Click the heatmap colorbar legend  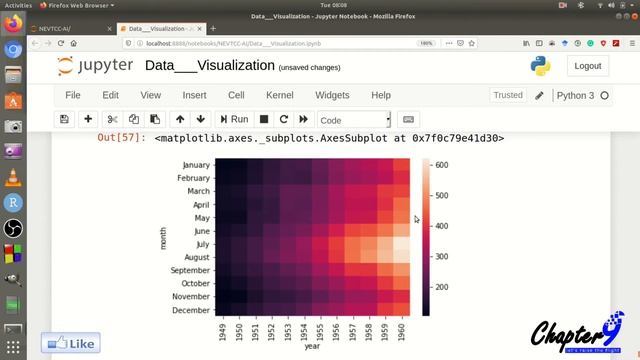(426, 237)
